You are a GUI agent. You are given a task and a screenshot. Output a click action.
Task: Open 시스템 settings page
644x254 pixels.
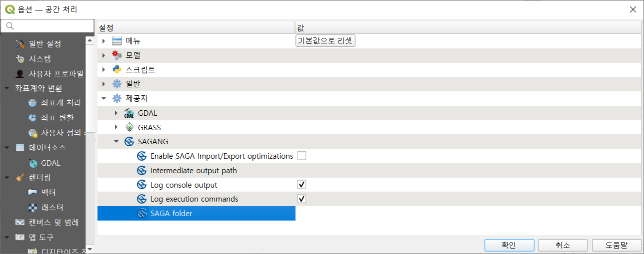(40, 59)
